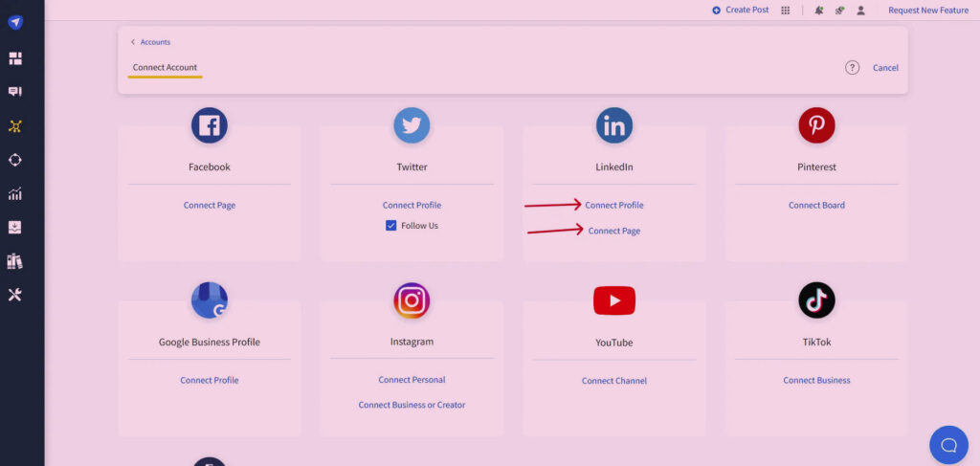
Task: Click Connect Page under LinkedIn
Action: pyautogui.click(x=614, y=231)
